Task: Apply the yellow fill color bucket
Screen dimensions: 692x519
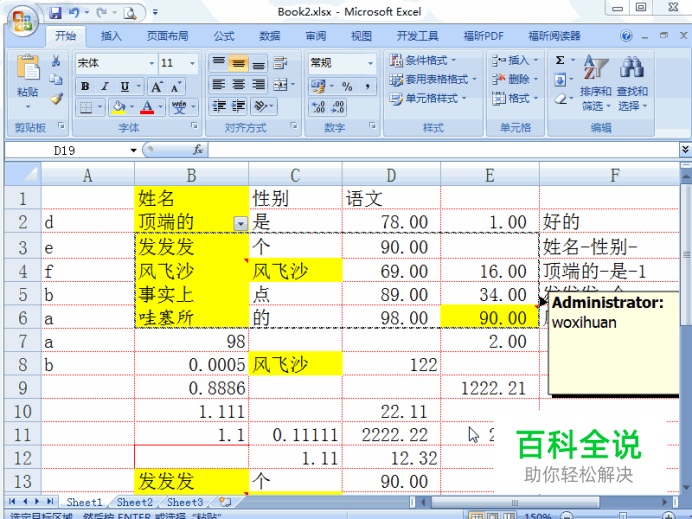Action: click(119, 107)
